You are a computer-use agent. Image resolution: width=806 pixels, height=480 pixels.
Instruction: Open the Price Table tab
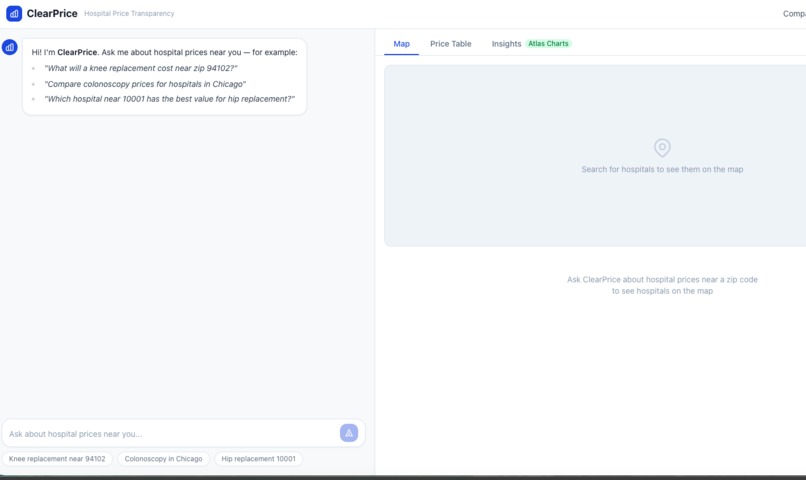(450, 44)
